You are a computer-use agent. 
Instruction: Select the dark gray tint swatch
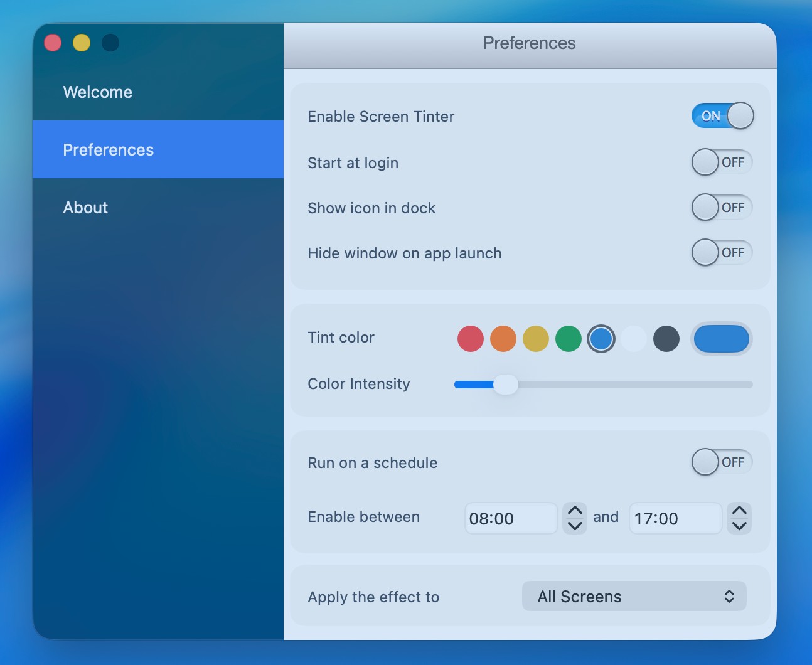(666, 339)
